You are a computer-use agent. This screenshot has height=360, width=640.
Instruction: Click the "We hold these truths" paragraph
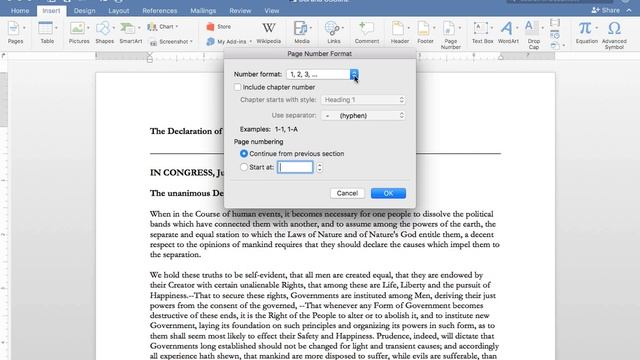324,315
